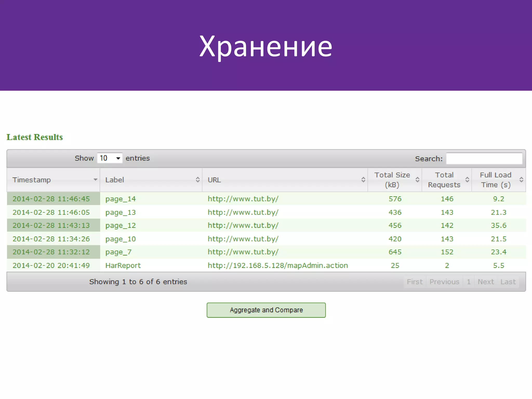Select the page_10 label row
Image resolution: width=532 pixels, height=399 pixels.
121,239
